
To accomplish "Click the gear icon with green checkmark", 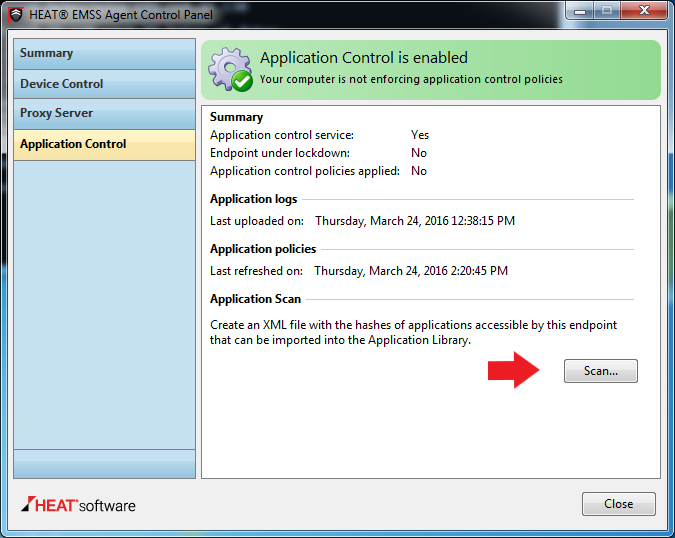I will 230,69.
